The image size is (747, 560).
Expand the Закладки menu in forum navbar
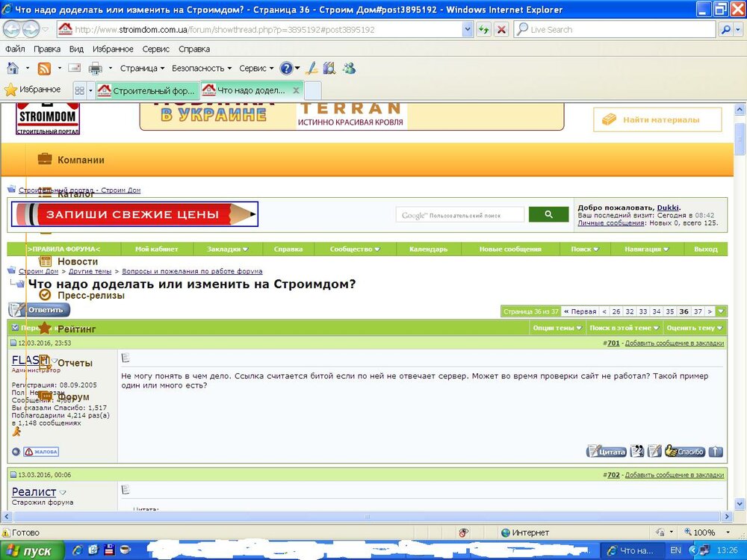[227, 249]
